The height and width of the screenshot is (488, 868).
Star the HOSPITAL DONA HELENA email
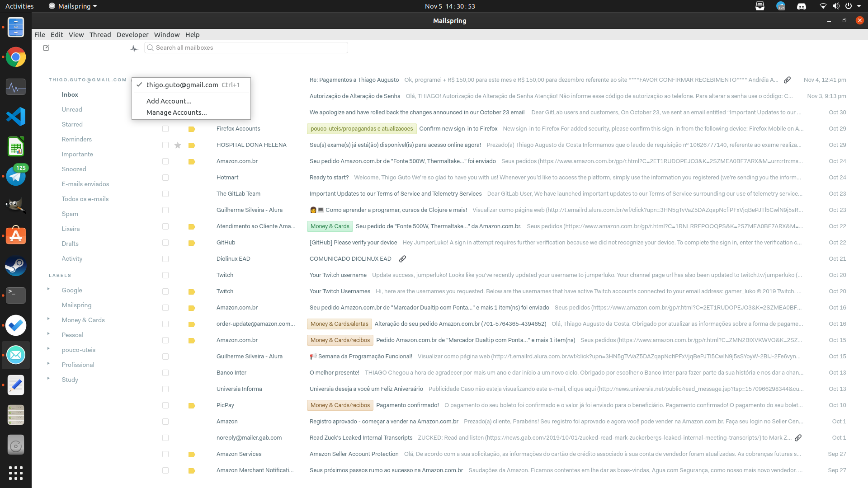[x=177, y=145]
